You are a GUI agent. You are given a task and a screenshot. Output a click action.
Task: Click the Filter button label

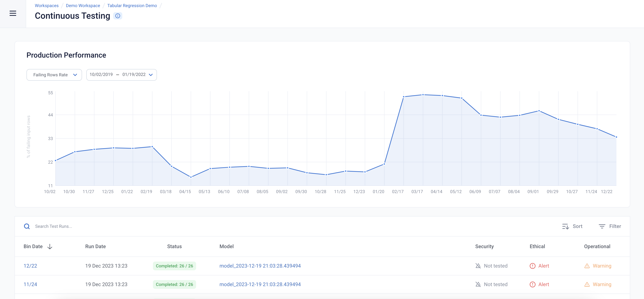(615, 226)
